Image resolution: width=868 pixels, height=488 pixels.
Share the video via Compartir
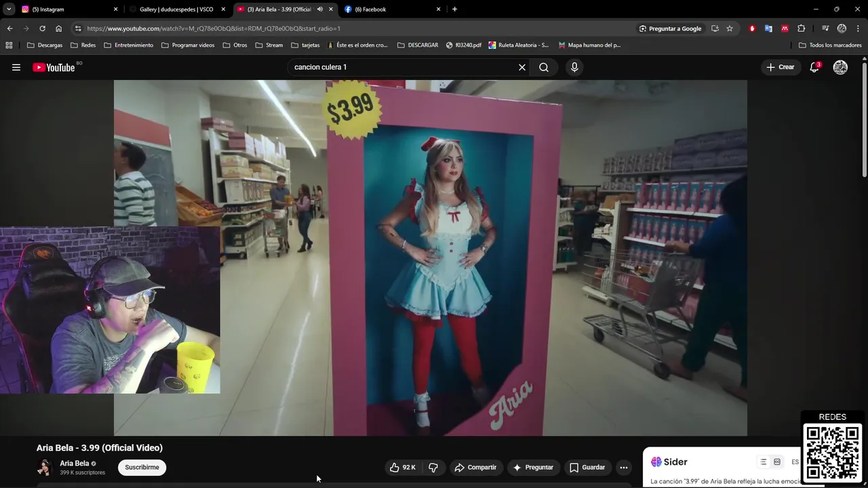(476, 468)
